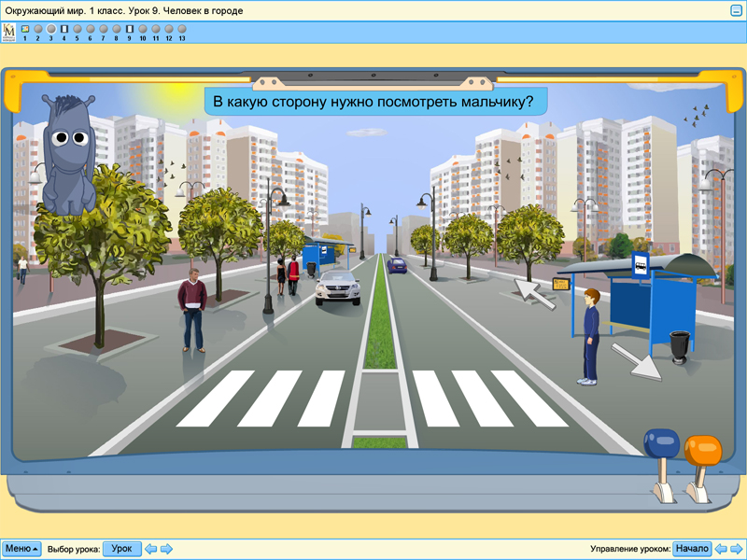Go to next lesson arrow
The width and height of the screenshot is (747, 560).
[x=166, y=549]
